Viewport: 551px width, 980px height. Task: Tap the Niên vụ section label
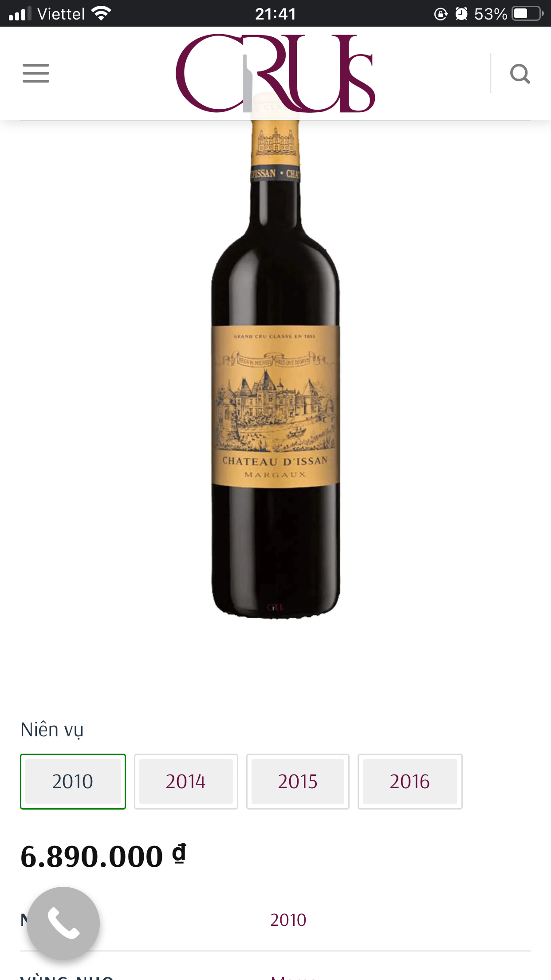coord(52,730)
